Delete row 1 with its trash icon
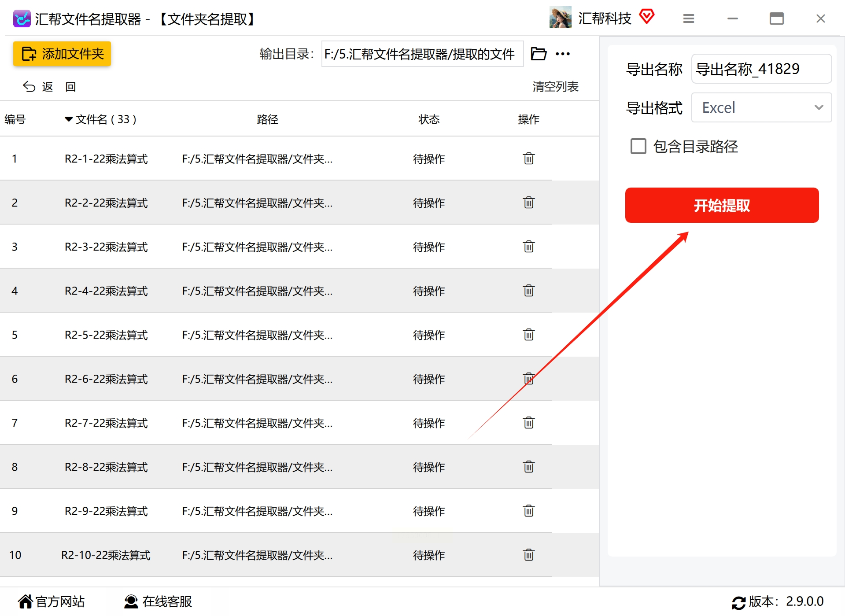Image resolution: width=845 pixels, height=616 pixels. (528, 159)
